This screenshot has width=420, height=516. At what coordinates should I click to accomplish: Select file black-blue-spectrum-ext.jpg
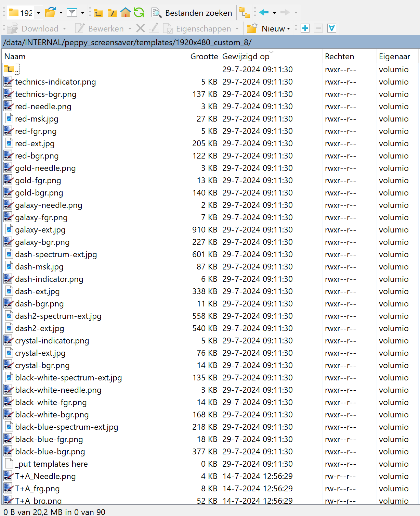click(67, 427)
